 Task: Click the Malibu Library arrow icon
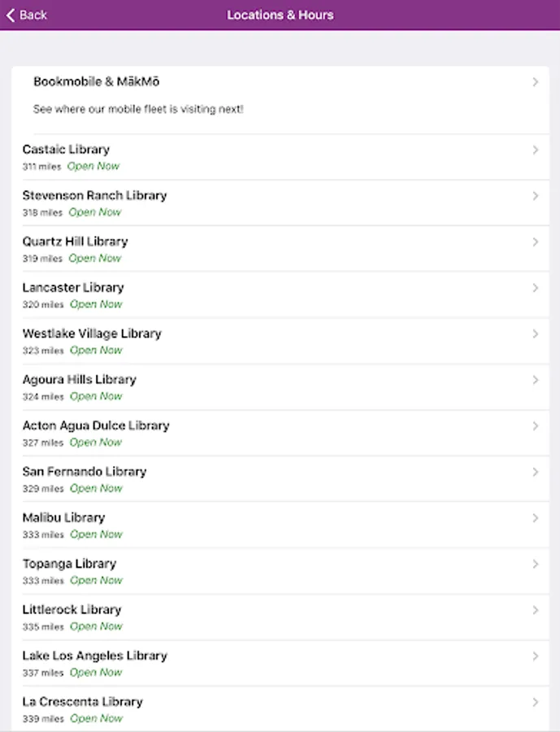(535, 518)
